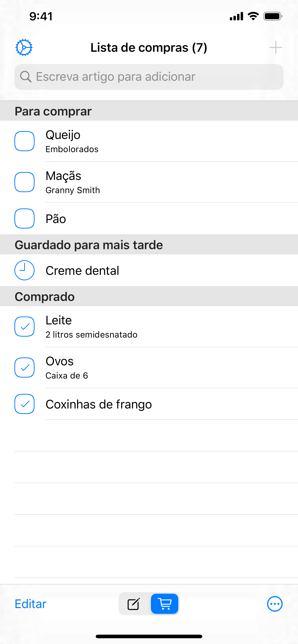
Task: Tap the 'Guardado para mais tarde' header
Action: [x=89, y=245]
